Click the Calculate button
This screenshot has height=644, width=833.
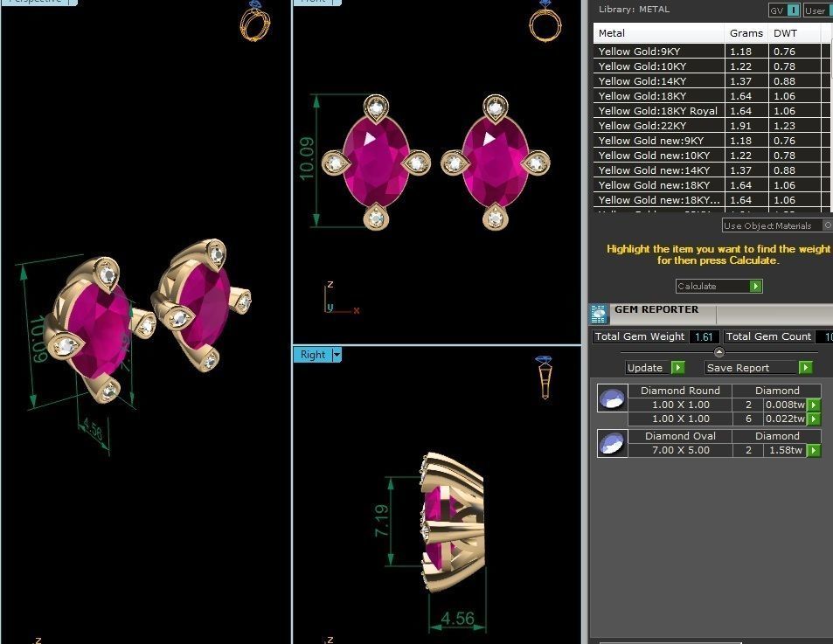click(718, 286)
